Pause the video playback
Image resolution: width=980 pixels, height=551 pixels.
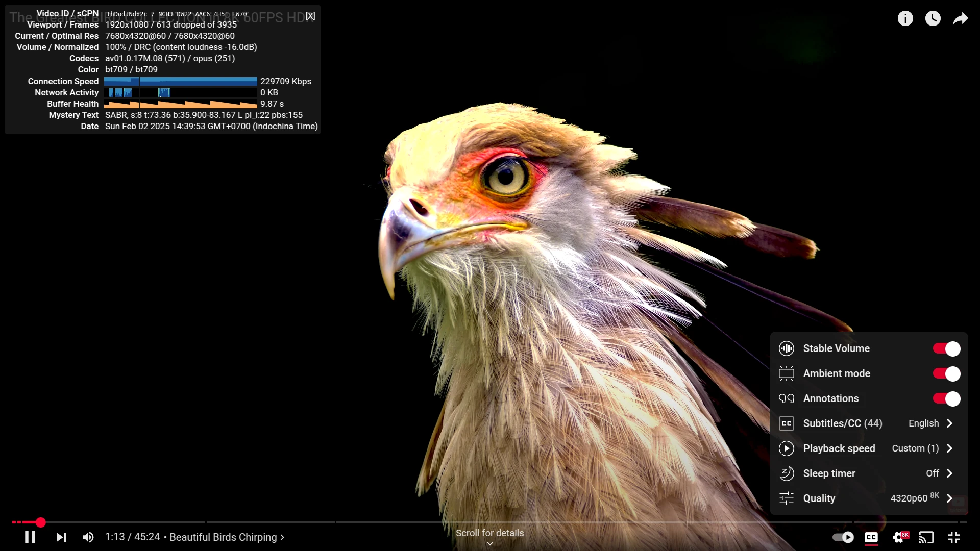(x=30, y=537)
